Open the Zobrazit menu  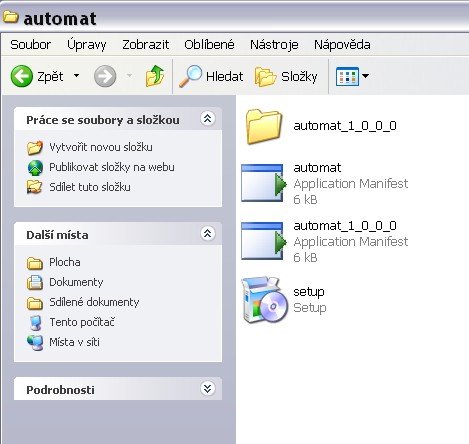tap(146, 45)
